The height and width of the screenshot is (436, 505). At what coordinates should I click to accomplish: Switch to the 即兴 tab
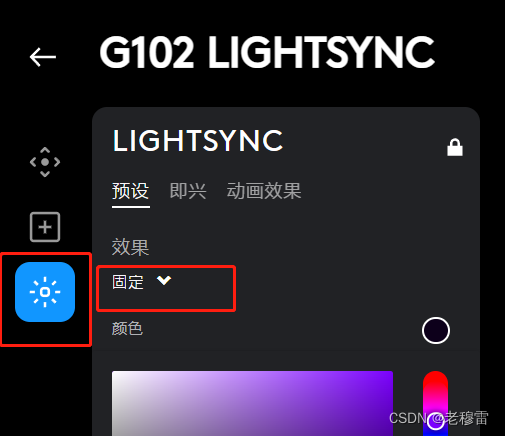(x=188, y=191)
